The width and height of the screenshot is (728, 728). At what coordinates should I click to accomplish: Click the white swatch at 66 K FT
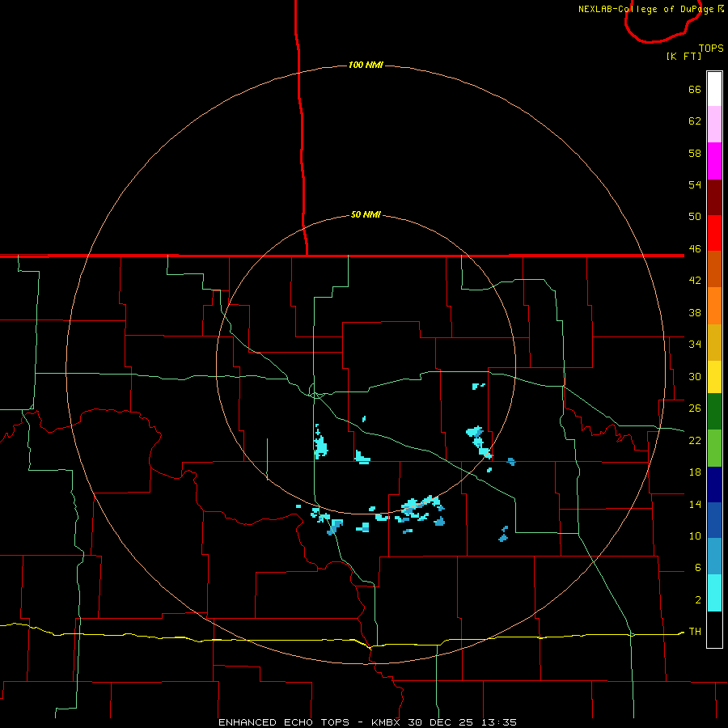(x=714, y=89)
